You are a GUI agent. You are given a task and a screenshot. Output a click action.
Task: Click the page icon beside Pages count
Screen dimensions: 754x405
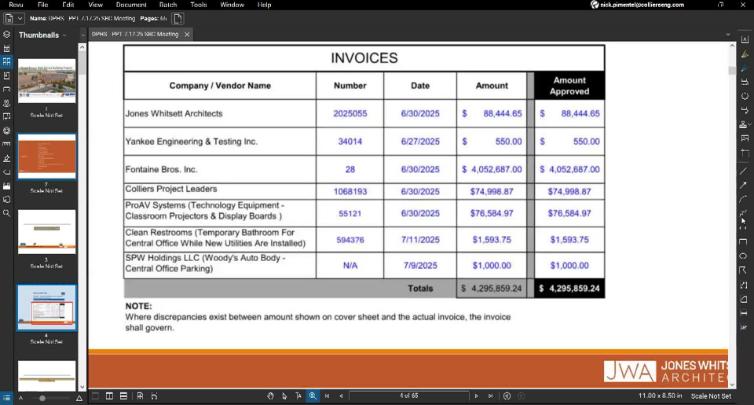(x=177, y=19)
